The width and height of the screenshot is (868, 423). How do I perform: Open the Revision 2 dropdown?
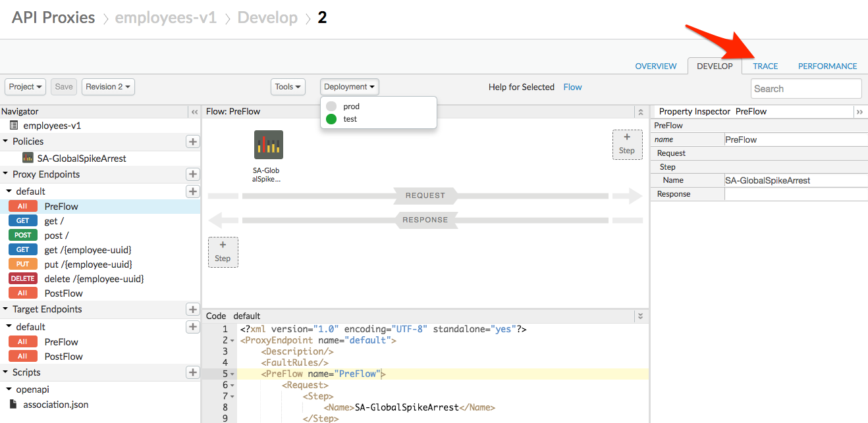[x=108, y=87]
